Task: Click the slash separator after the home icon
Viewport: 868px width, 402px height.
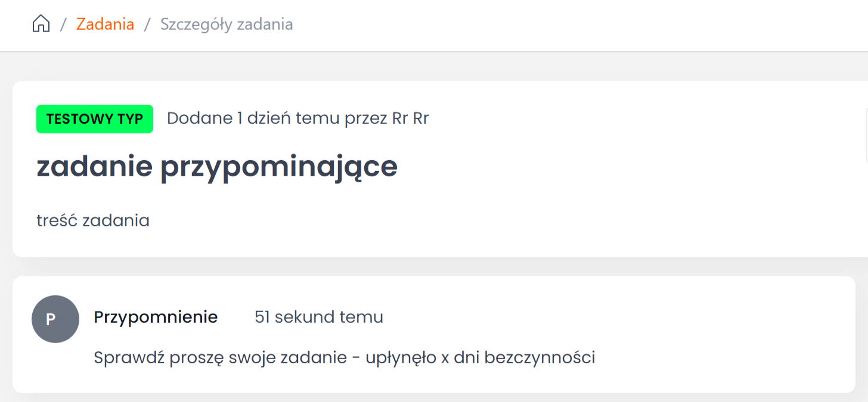Action: pos(63,24)
